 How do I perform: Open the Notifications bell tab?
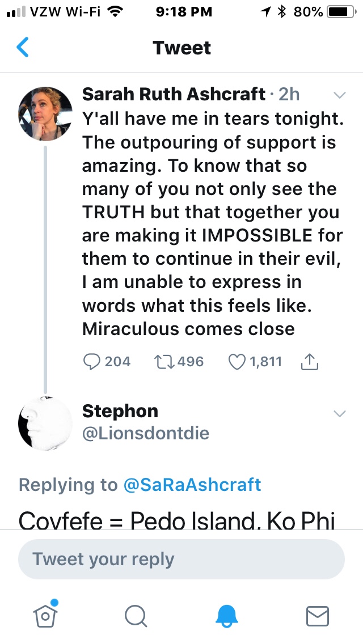click(228, 615)
